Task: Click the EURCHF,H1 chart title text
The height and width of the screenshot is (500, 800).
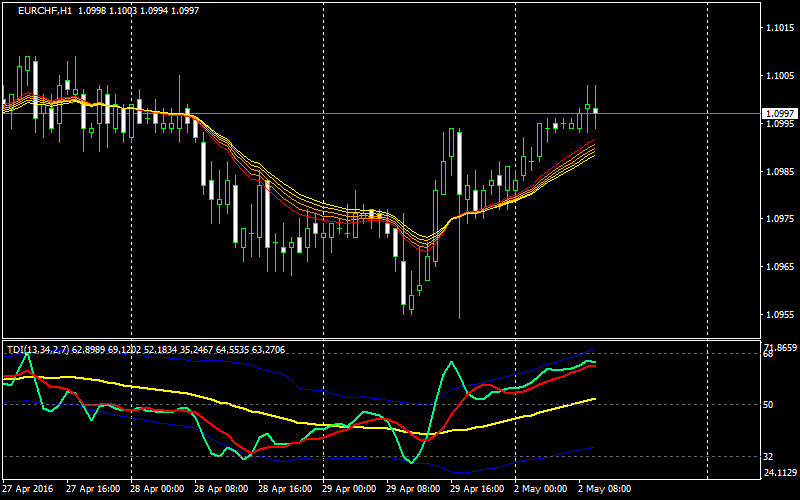Action: (45, 11)
